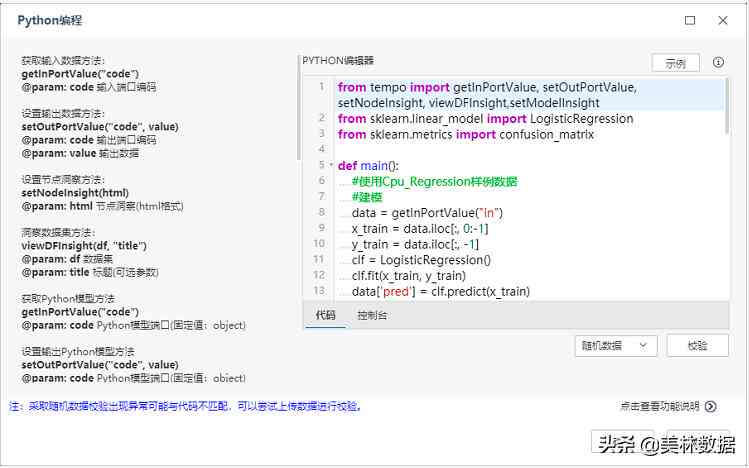Screen dimensions: 749x468
Task: Click the data['pred'] = clf.predict line
Action: [440, 291]
